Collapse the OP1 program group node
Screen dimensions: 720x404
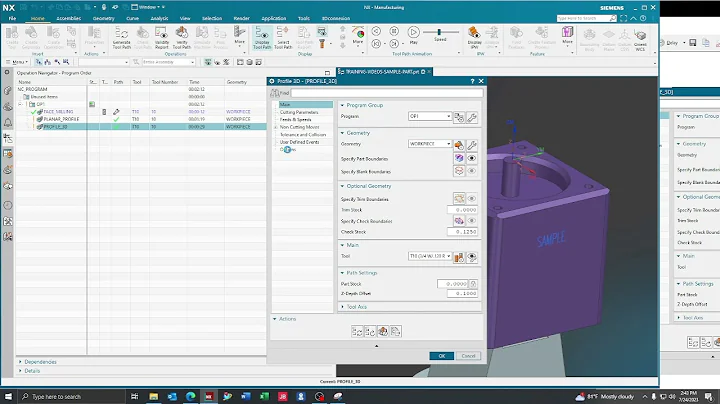(x=20, y=104)
